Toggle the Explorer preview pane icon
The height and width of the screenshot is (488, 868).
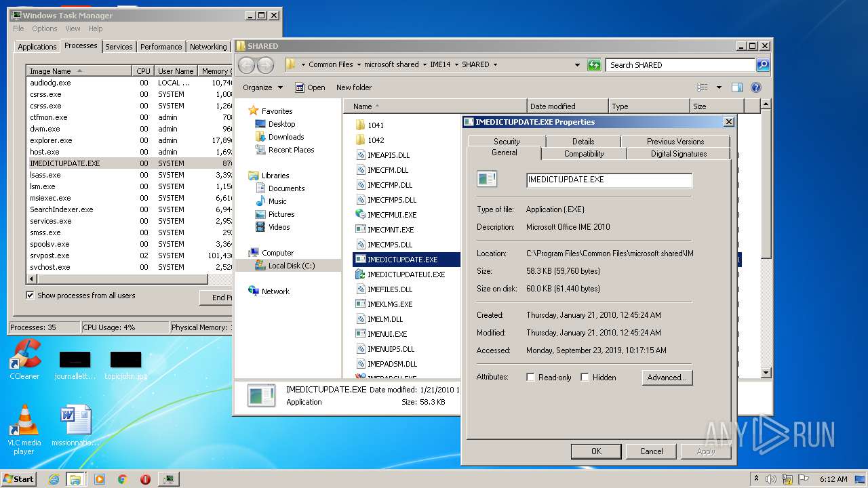[x=737, y=87]
